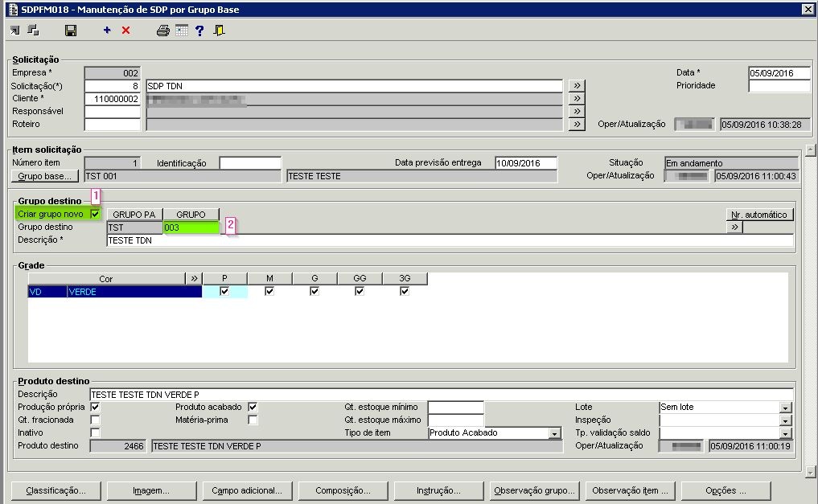Uncheck size GG for VERDE
The width and height of the screenshot is (818, 504).
click(360, 291)
